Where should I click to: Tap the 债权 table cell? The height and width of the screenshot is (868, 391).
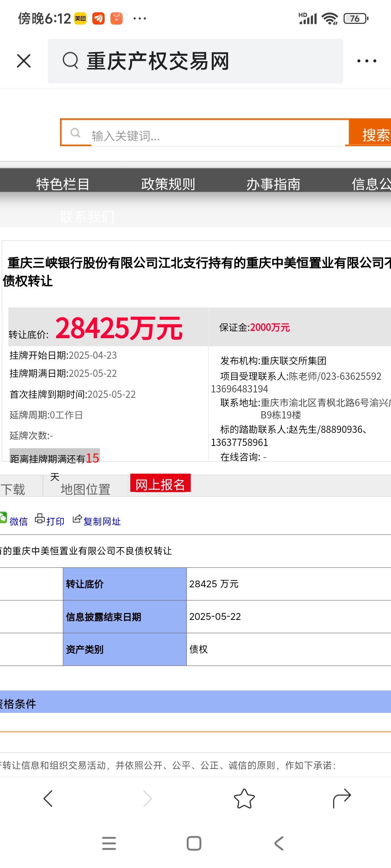coord(289,649)
